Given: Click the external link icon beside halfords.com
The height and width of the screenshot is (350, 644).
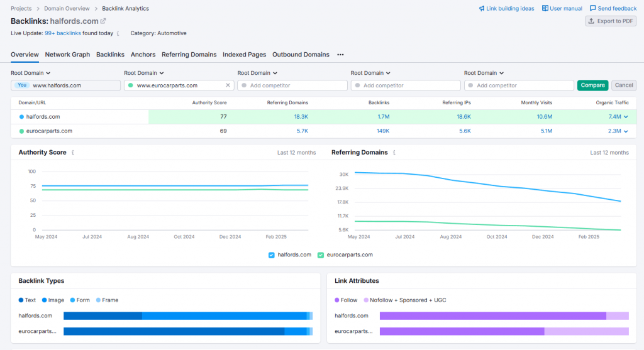Looking at the screenshot, I should pyautogui.click(x=104, y=21).
